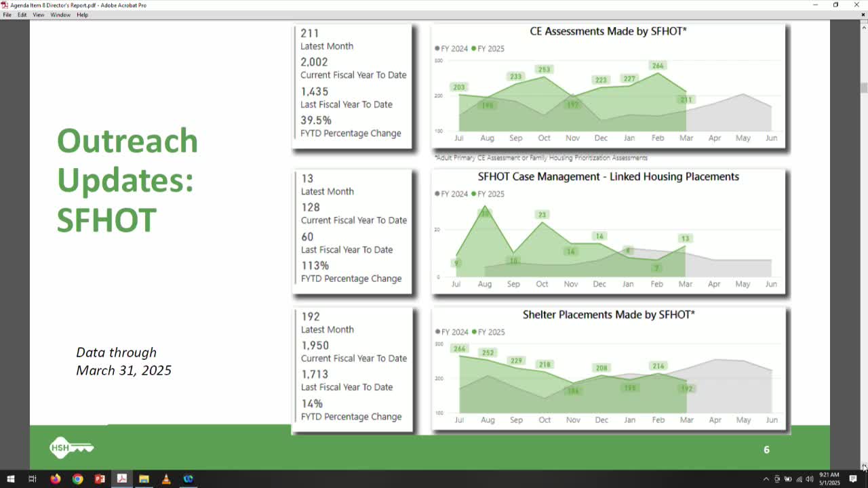This screenshot has height=488, width=868.
Task: Click the 39.5% FYTD percentage value
Action: tap(316, 121)
